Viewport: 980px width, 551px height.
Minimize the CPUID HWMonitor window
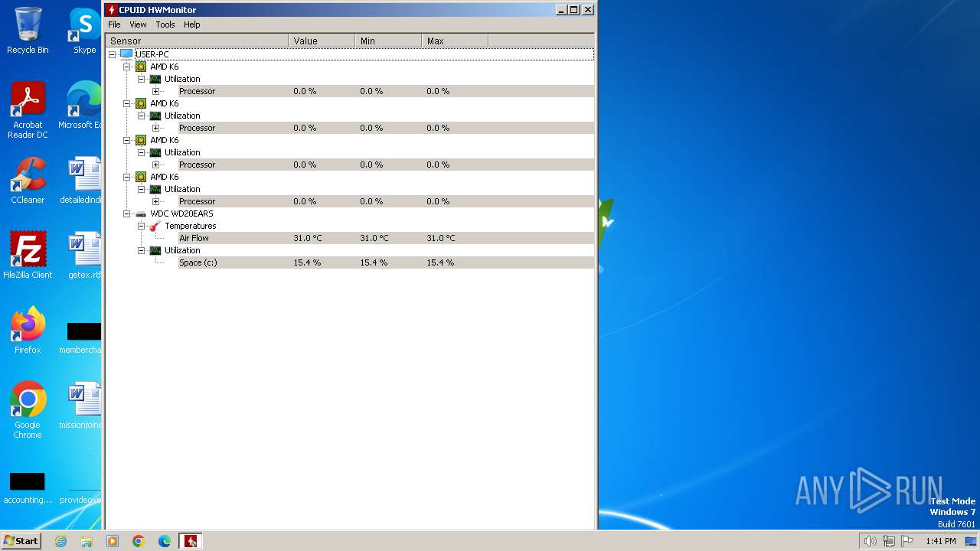[561, 10]
